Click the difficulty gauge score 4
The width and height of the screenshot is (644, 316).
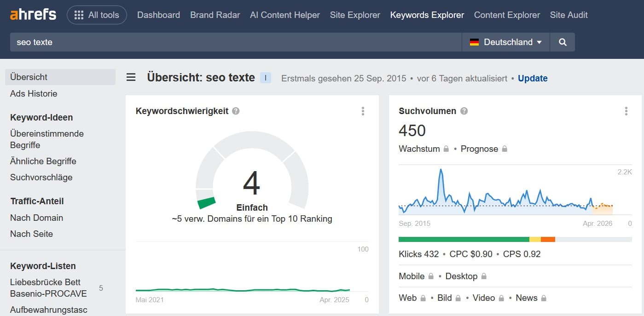coord(251,183)
